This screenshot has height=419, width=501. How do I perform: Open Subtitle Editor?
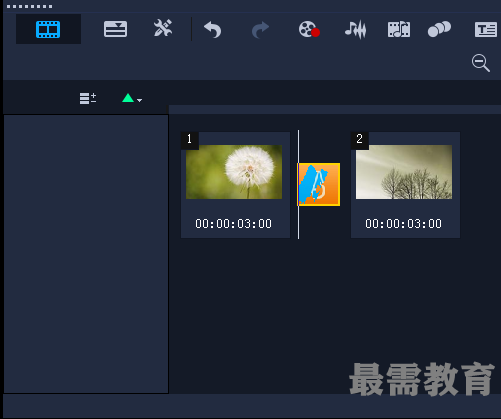(486, 30)
